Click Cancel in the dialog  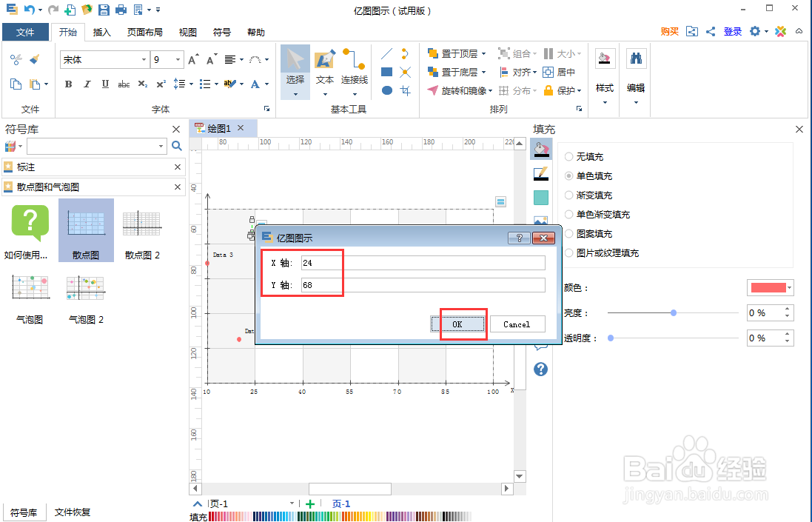(517, 324)
